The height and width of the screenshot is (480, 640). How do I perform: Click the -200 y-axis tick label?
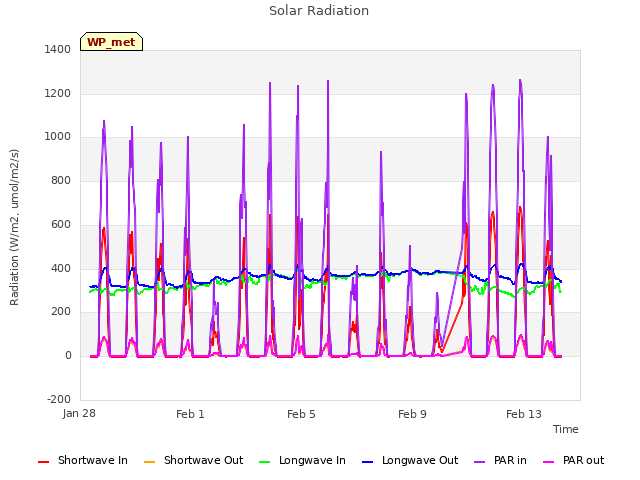(59, 399)
